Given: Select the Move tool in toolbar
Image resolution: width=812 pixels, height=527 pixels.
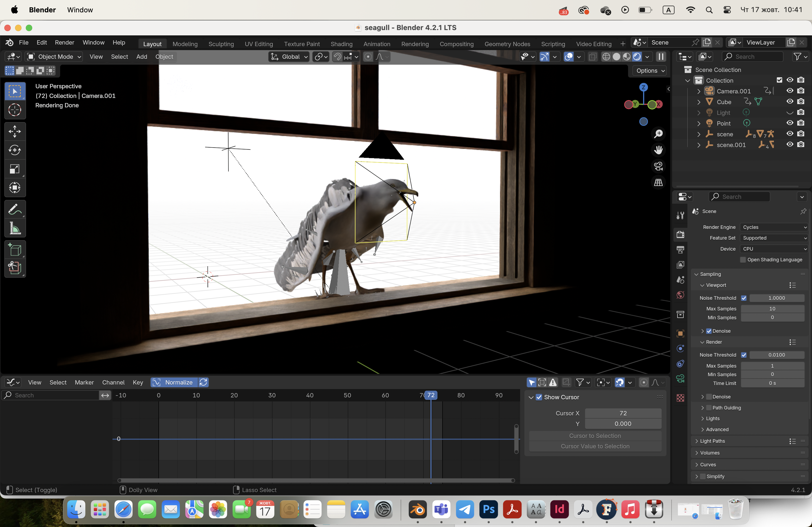Looking at the screenshot, I should pos(15,131).
